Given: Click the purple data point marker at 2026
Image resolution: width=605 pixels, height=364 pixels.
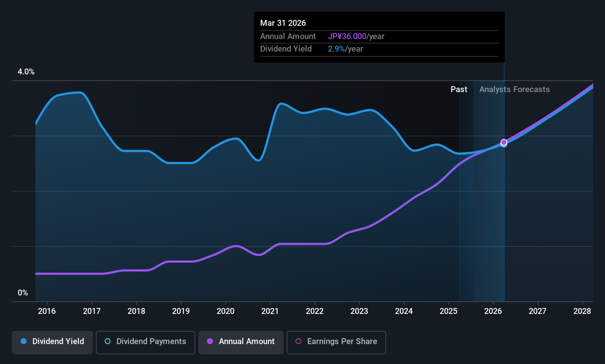Looking at the screenshot, I should click(x=504, y=142).
